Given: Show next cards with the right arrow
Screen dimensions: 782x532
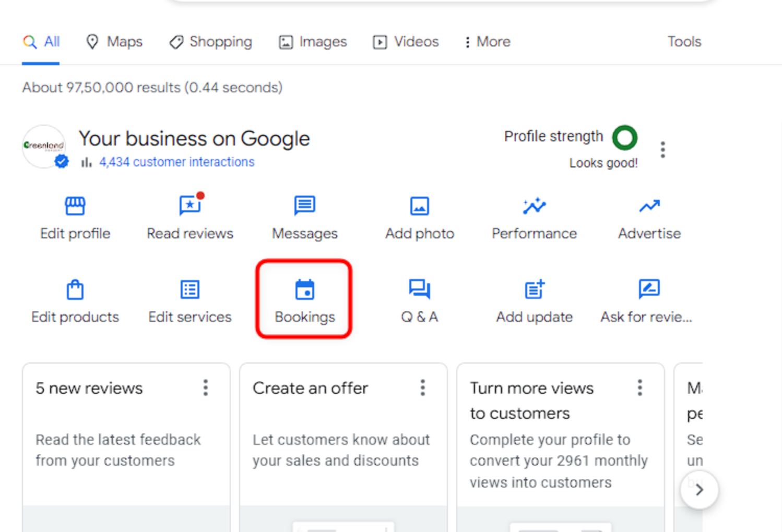Looking at the screenshot, I should coord(700,490).
